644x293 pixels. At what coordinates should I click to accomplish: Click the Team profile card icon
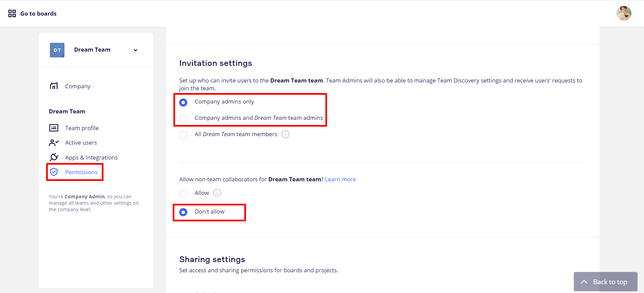point(54,128)
